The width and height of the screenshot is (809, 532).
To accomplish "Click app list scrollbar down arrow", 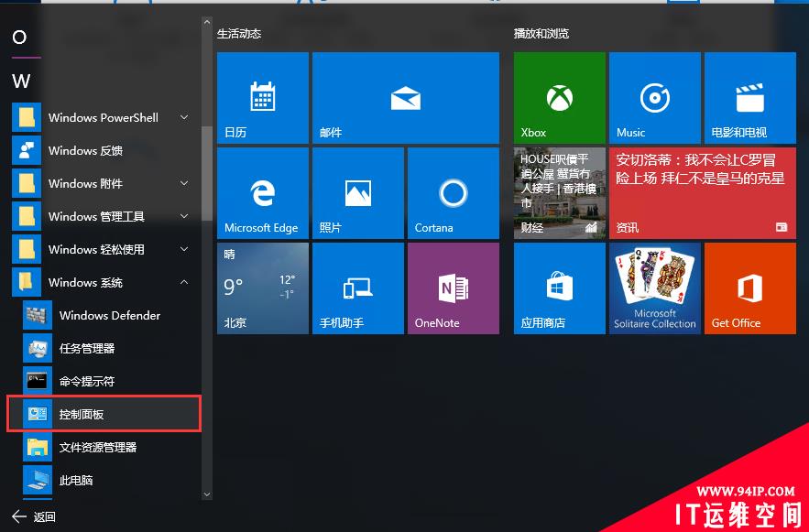I will [x=207, y=494].
